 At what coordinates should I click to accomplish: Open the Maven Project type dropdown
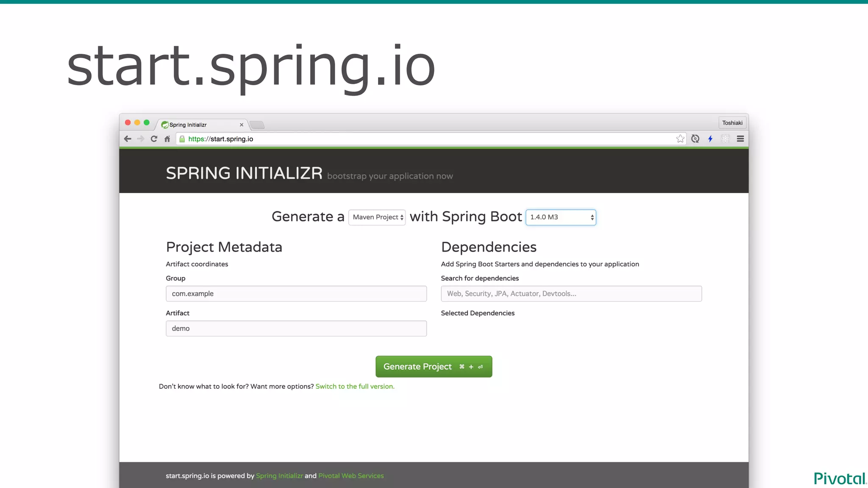pos(377,217)
